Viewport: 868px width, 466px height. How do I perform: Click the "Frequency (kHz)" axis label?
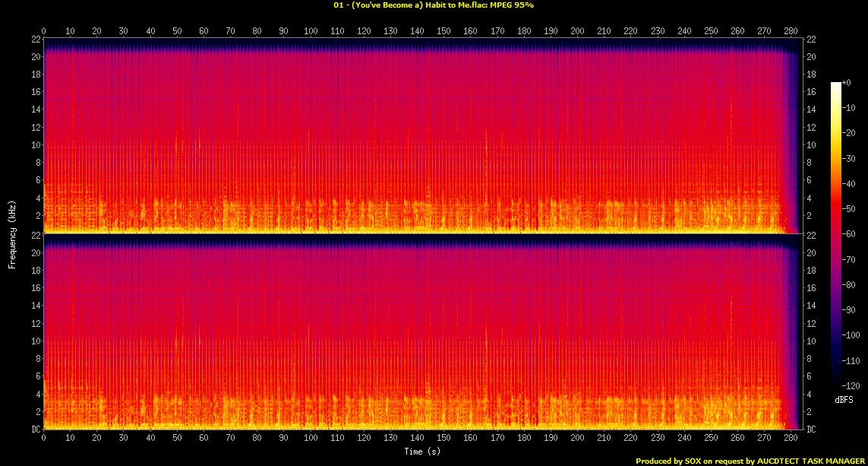pos(12,233)
